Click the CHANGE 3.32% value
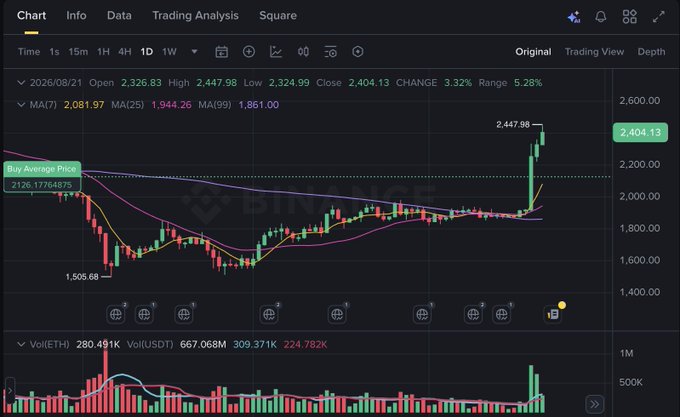 pyautogui.click(x=458, y=82)
